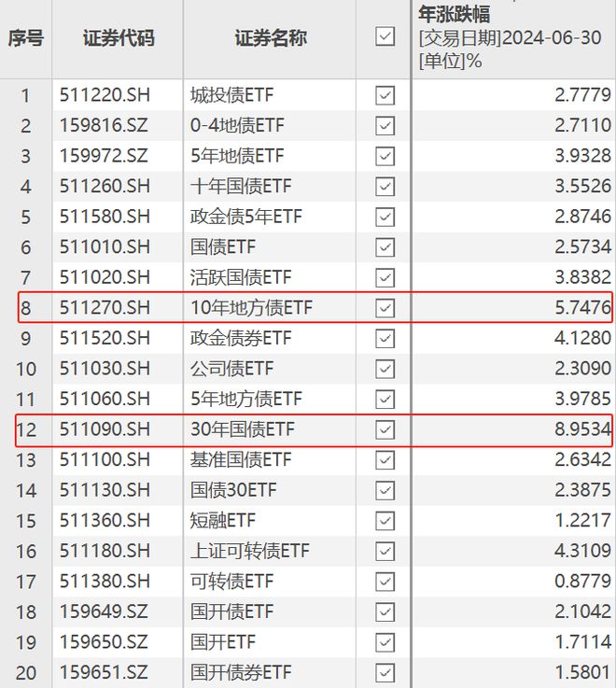Viewport: 616px width, 688px height.
Task: Toggle checkbox for 公司债ETF row
Action: (385, 369)
